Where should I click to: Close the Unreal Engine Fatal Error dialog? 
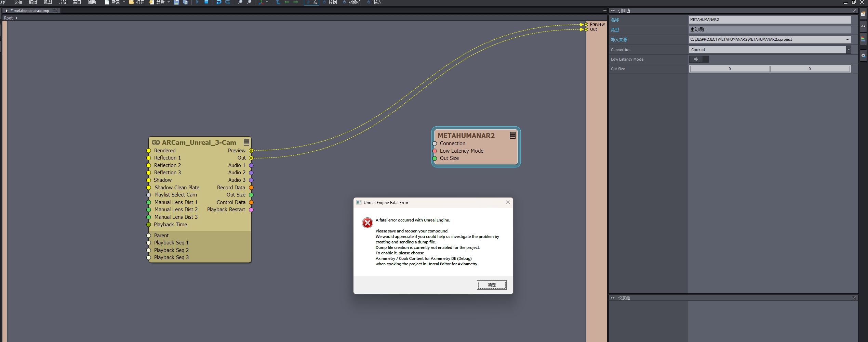pyautogui.click(x=508, y=202)
